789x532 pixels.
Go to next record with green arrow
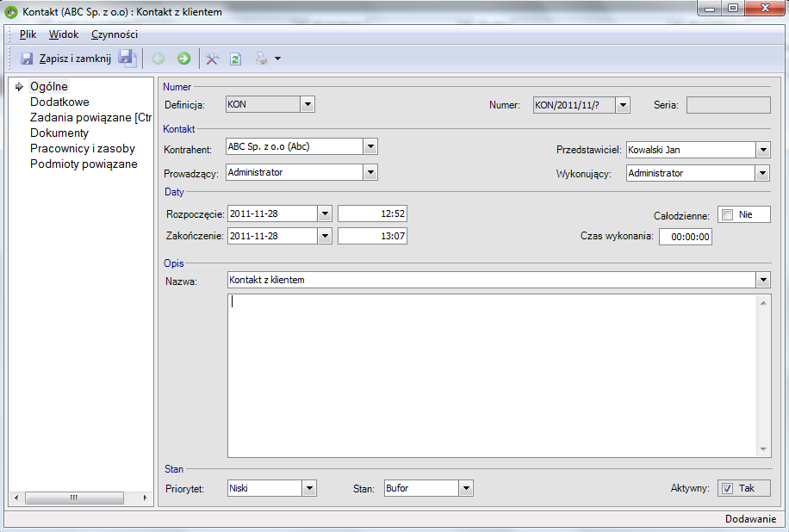[183, 59]
